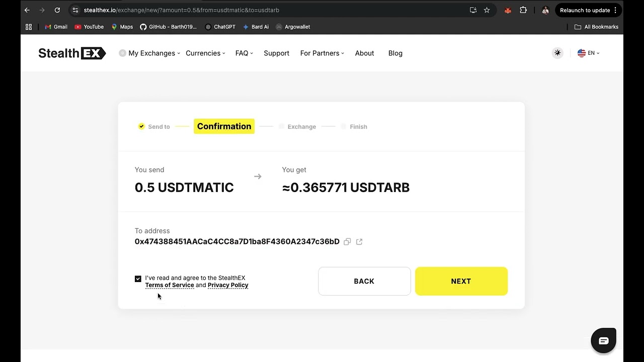Image resolution: width=644 pixels, height=362 pixels.
Task: Open the browser extensions puzzle icon
Action: pyautogui.click(x=523, y=10)
